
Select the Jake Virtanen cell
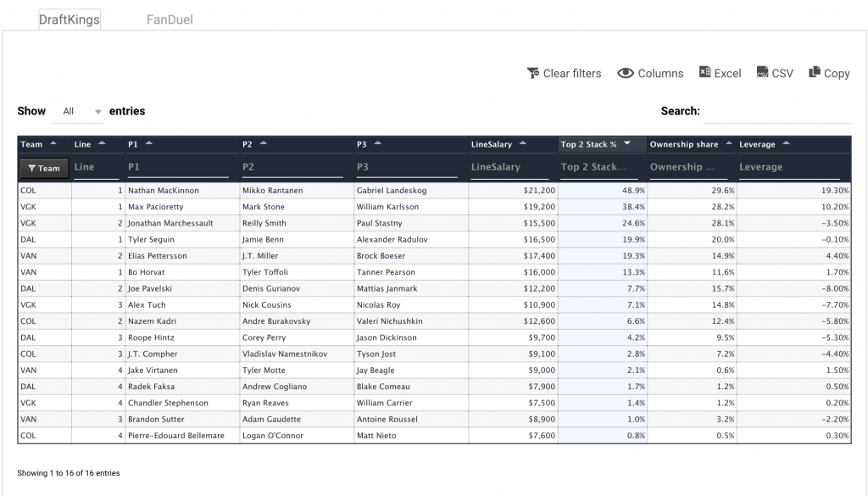pos(182,370)
